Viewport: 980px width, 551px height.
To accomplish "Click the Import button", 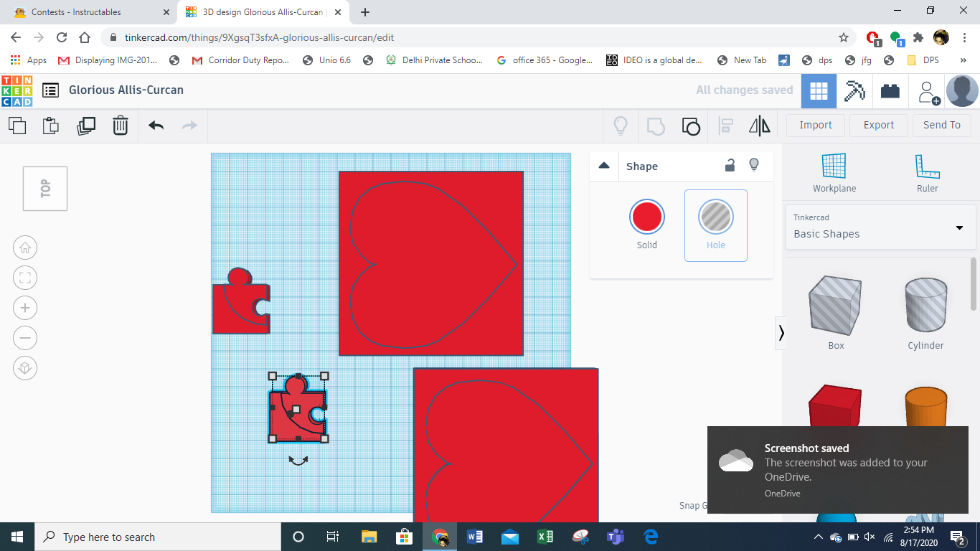I will coord(816,125).
